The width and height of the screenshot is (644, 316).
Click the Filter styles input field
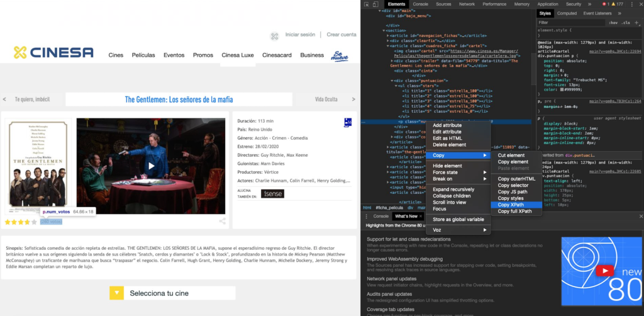point(571,23)
